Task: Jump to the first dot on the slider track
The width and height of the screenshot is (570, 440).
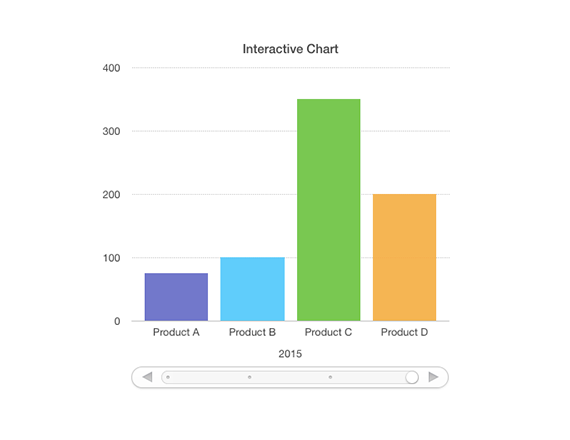Action: 168,377
